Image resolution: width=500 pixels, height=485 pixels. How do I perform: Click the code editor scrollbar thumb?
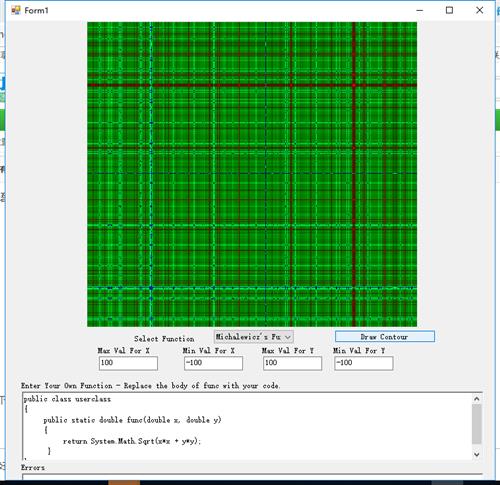(x=477, y=424)
